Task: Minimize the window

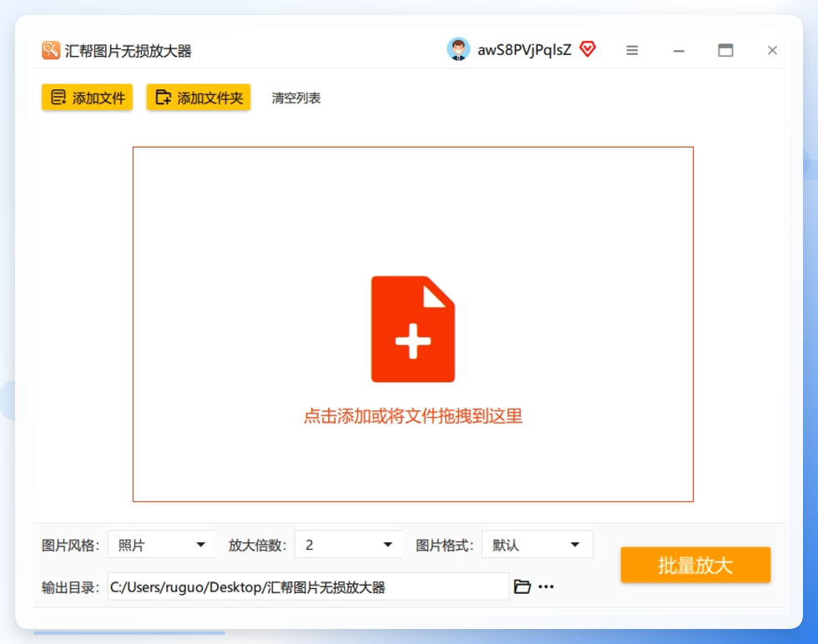Action: click(678, 51)
